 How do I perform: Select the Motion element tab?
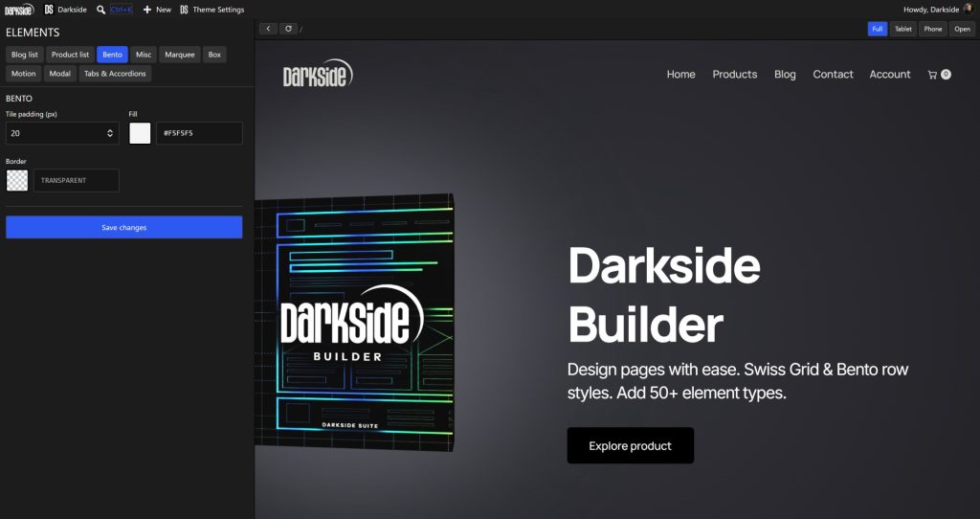coord(24,73)
